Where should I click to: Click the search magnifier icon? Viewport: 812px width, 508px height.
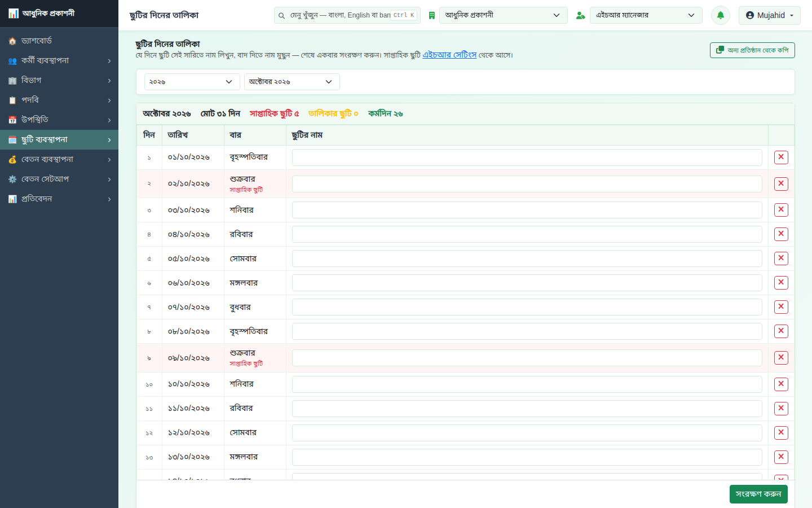tap(281, 16)
